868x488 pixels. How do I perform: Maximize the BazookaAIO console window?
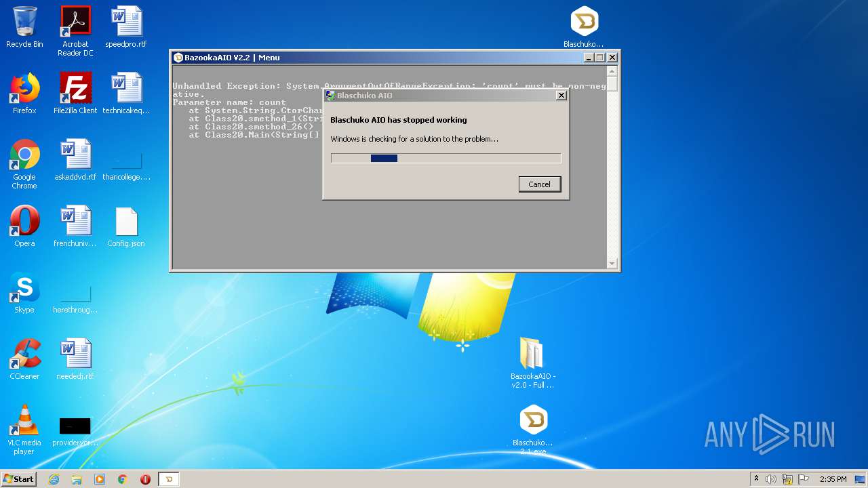click(x=599, y=58)
